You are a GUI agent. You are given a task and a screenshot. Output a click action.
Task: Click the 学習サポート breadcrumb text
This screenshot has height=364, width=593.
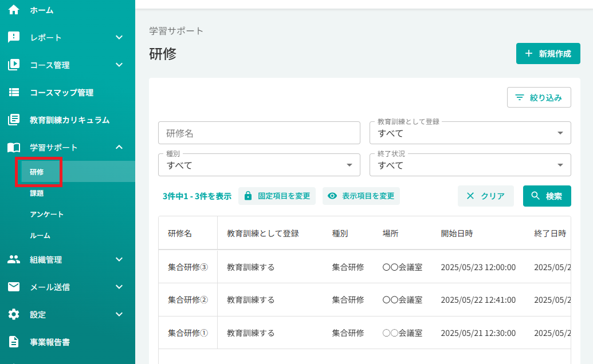coord(176,31)
